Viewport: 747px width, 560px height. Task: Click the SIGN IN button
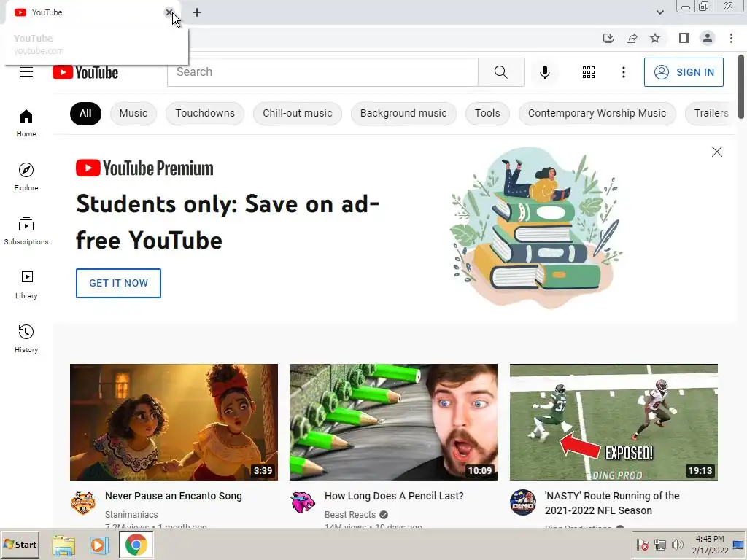684,72
